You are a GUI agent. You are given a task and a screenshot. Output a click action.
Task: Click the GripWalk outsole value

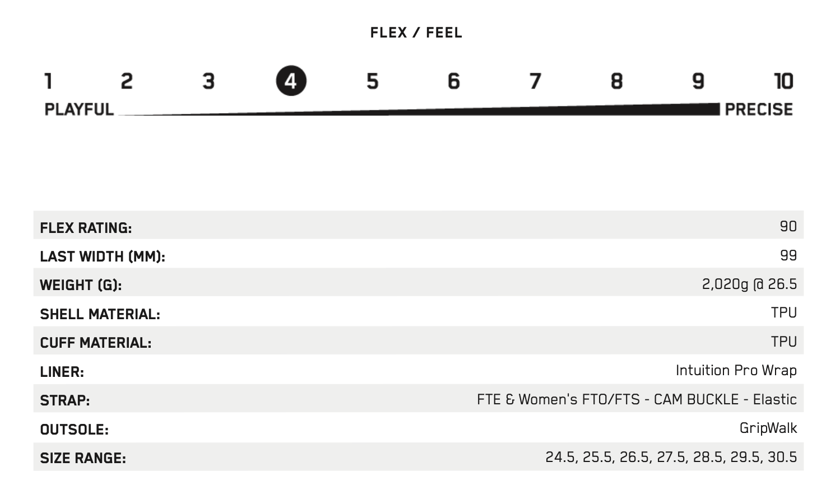tap(768, 428)
